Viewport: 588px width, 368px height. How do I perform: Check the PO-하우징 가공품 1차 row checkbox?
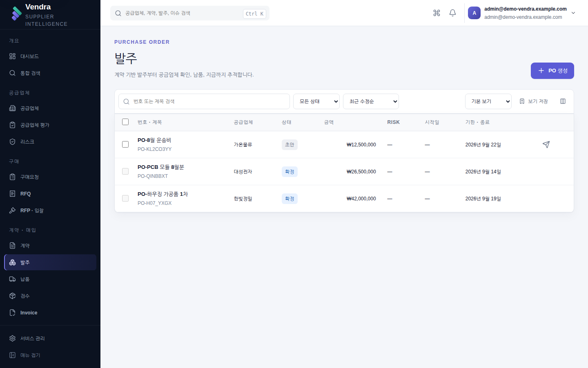(x=125, y=198)
